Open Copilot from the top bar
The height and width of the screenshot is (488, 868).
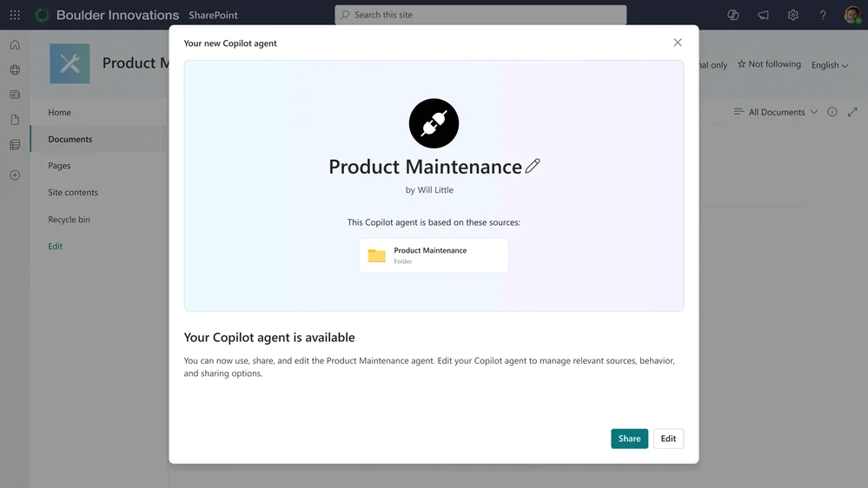point(733,15)
